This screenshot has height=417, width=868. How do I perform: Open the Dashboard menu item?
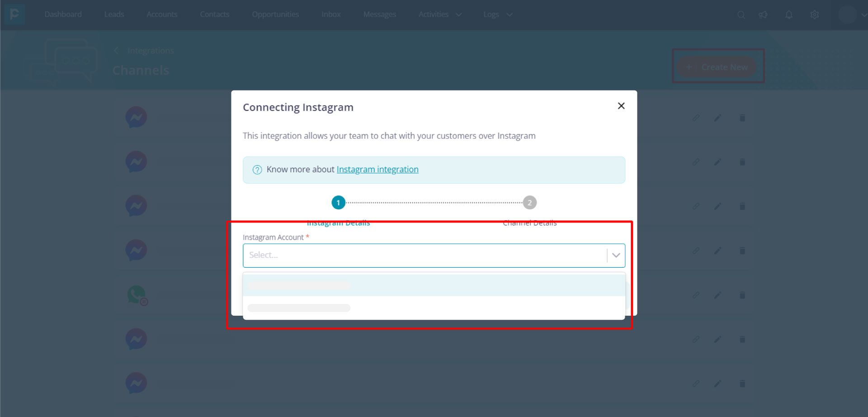pyautogui.click(x=63, y=14)
